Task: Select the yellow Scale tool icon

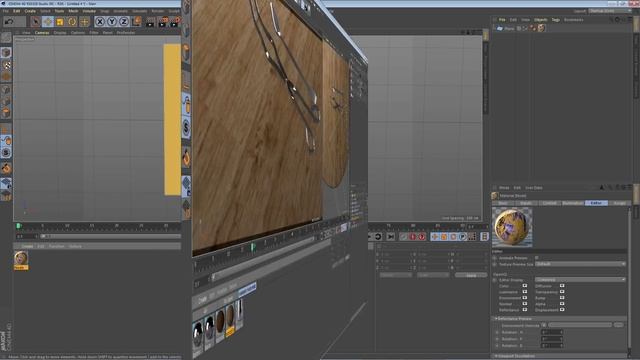Action: [x=60, y=21]
